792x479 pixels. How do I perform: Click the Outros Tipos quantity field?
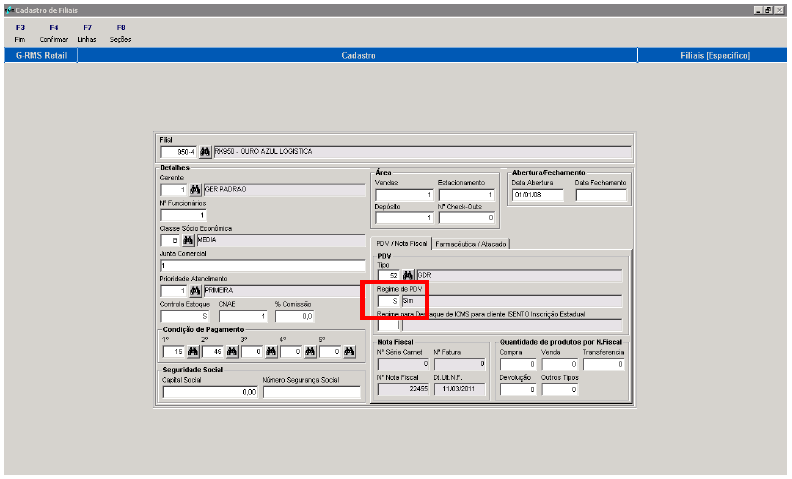point(560,390)
